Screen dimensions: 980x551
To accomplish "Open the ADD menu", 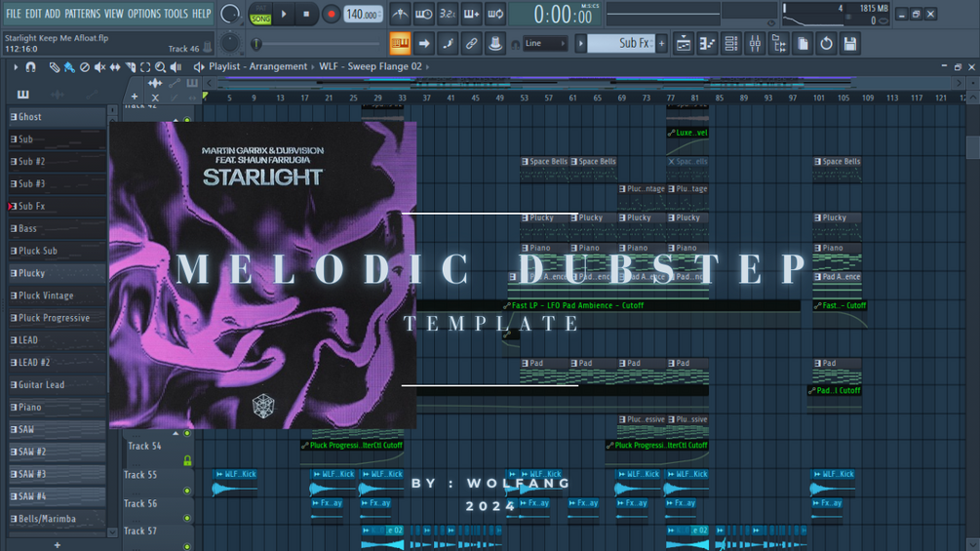I will [53, 14].
